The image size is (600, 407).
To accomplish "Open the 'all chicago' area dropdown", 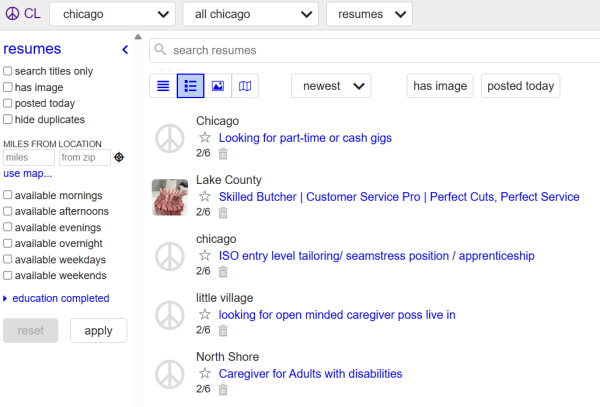I will (x=251, y=14).
